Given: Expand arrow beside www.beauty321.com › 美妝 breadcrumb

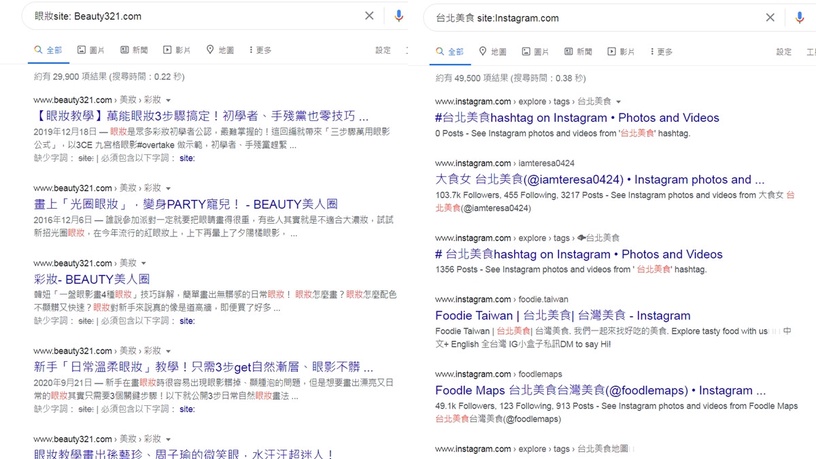Looking at the screenshot, I should (144, 263).
